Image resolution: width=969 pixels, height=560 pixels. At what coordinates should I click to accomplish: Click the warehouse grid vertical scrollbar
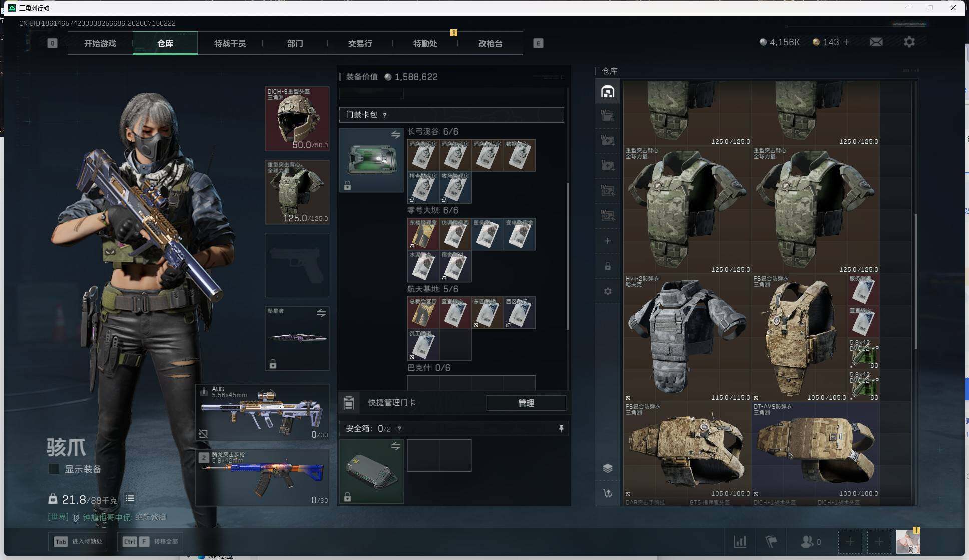point(915,281)
